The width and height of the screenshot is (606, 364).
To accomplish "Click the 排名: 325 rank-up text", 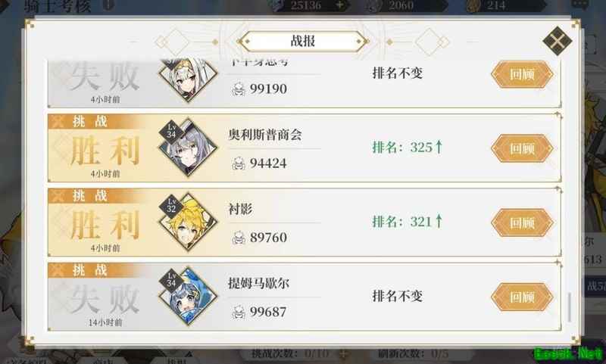I will coord(408,147).
